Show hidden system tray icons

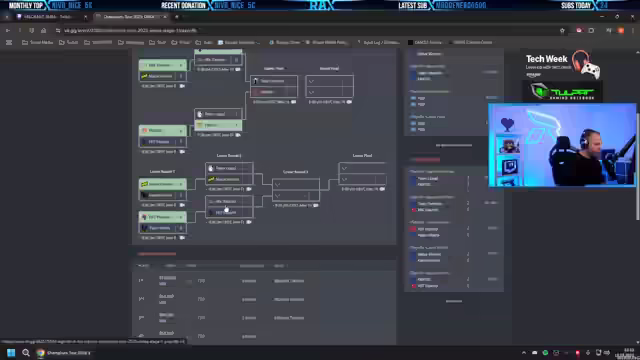click(524, 353)
